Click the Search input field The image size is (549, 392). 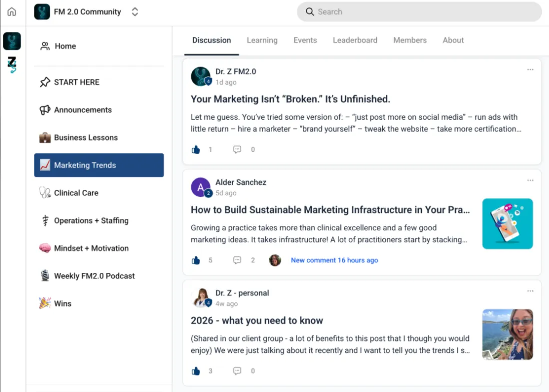[419, 12]
